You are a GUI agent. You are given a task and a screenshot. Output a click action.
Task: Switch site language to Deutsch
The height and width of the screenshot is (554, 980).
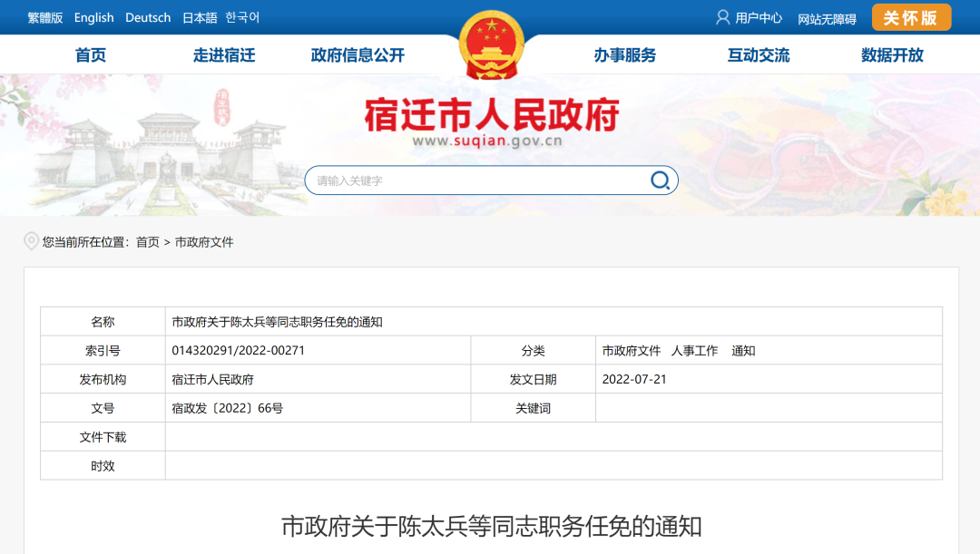pos(148,17)
